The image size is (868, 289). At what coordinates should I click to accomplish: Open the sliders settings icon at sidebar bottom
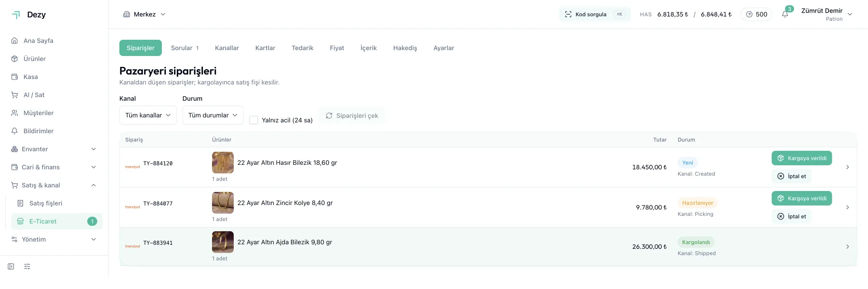(27, 266)
